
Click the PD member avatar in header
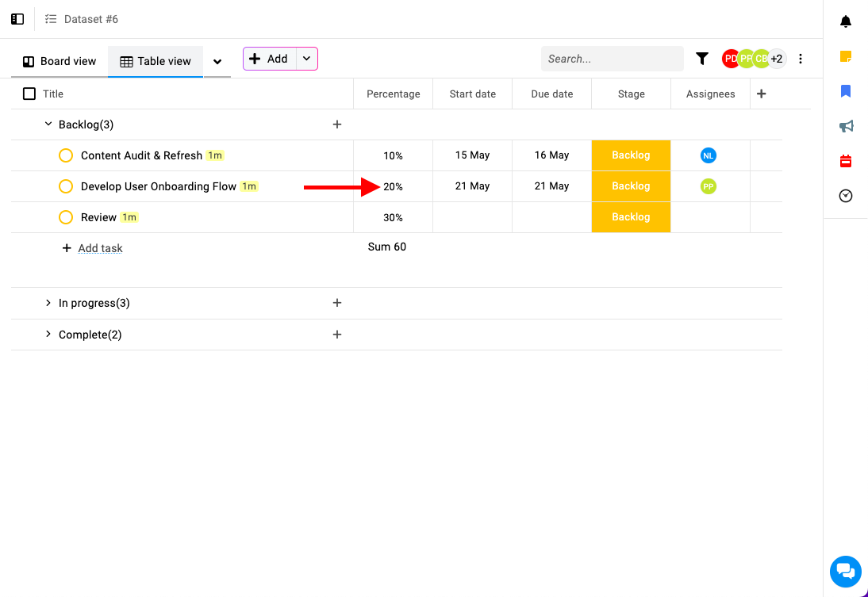[730, 59]
